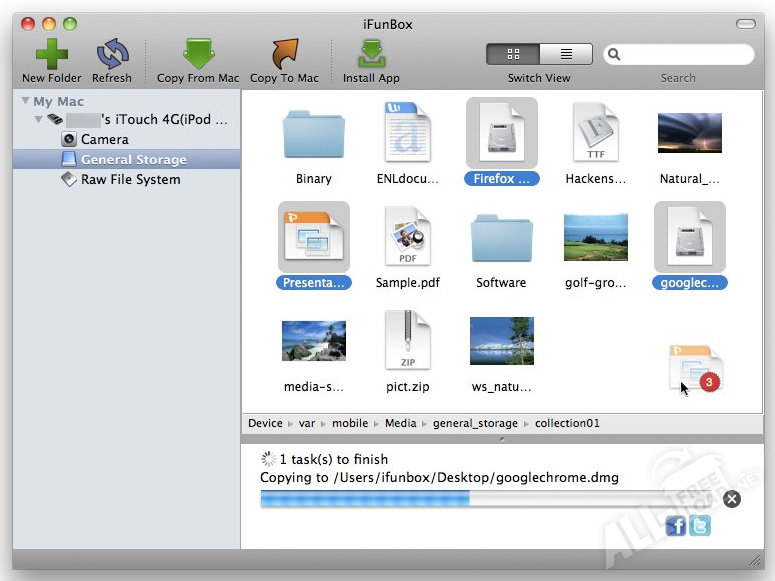Image resolution: width=775 pixels, height=581 pixels.
Task: Select the Sample.pdf file
Action: (408, 246)
